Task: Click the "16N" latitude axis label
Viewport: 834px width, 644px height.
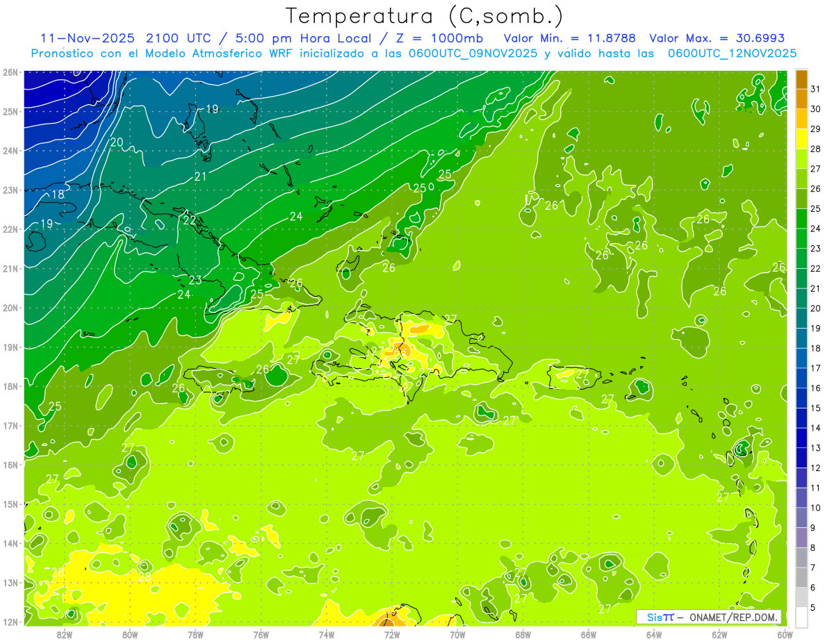Action: click(10, 465)
